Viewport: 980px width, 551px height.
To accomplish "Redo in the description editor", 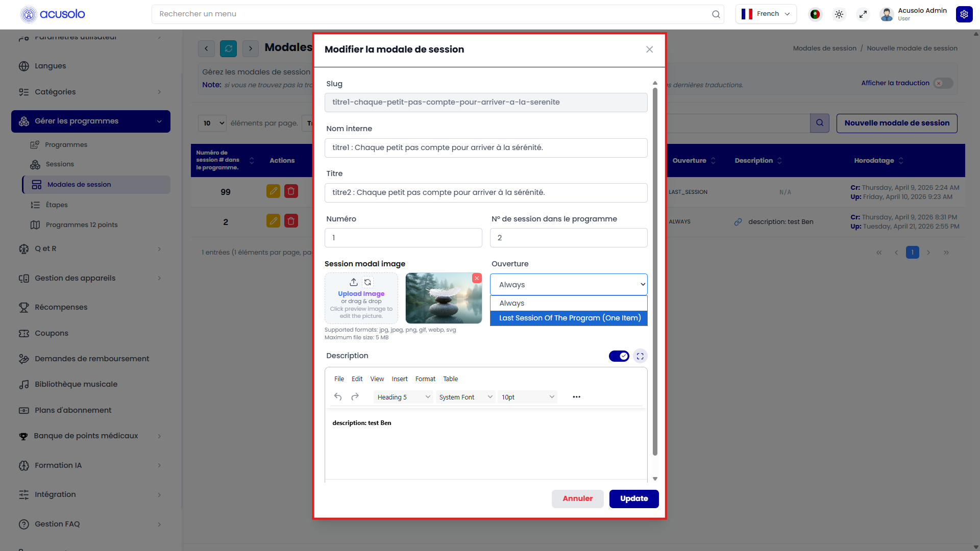I will [355, 397].
